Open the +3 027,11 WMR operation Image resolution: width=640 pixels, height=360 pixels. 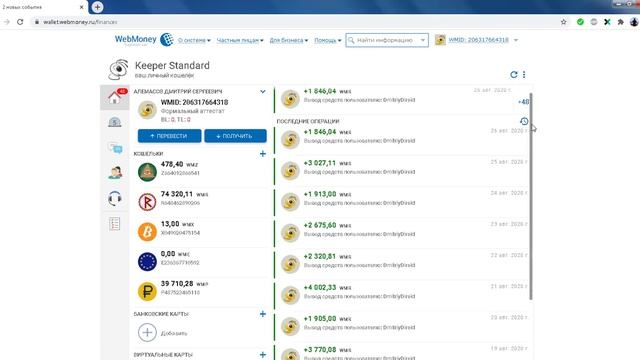[x=402, y=171]
